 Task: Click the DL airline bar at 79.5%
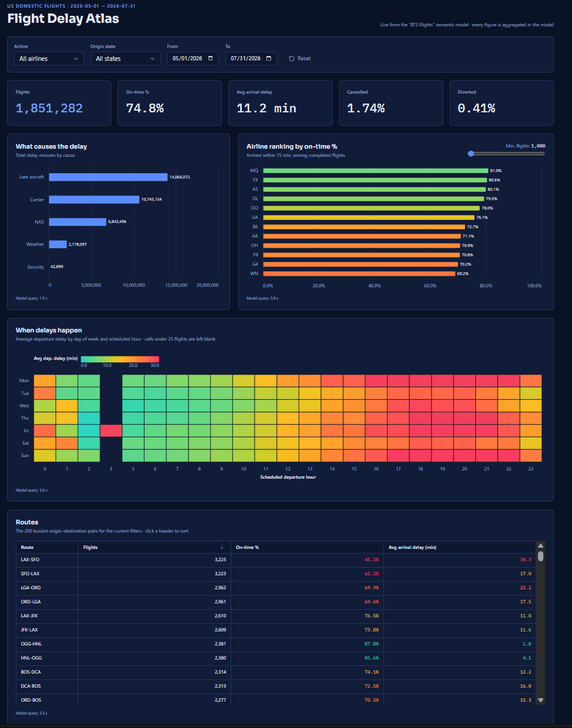(x=374, y=199)
